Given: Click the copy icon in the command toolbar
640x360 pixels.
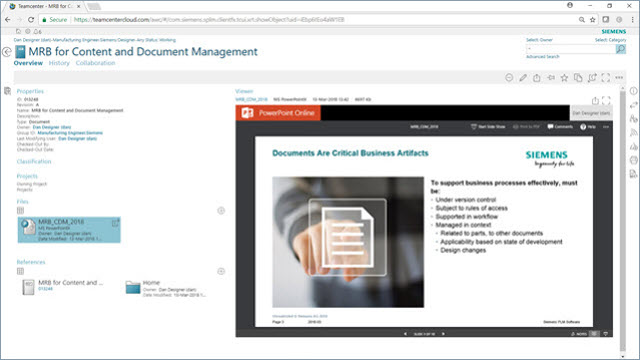Looking at the screenshot, I should 578,78.
